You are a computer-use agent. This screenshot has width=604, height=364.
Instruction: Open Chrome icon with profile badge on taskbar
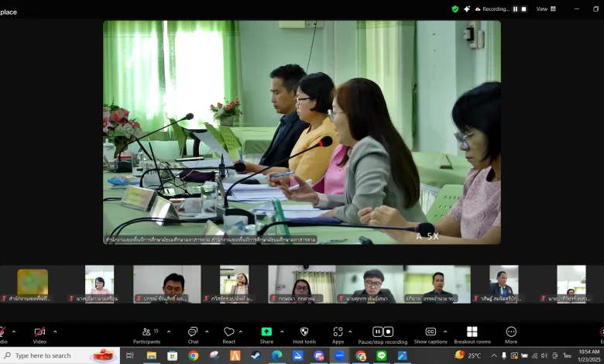361,355
